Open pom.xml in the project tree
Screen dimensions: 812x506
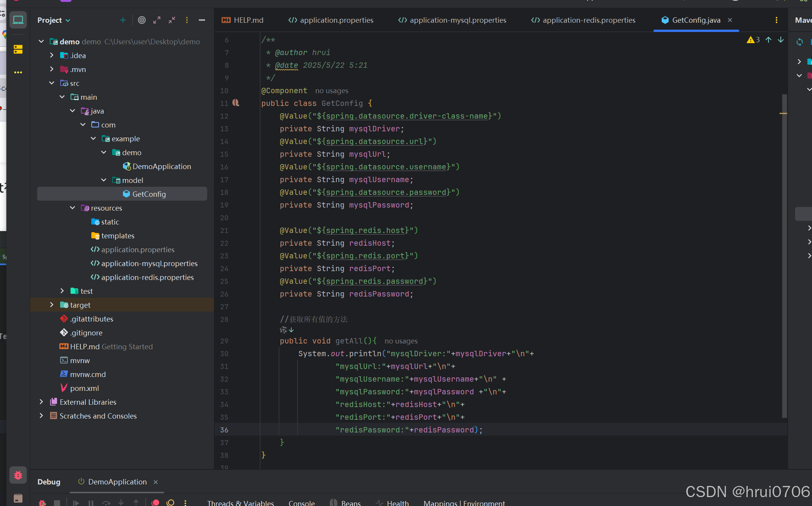(x=84, y=388)
